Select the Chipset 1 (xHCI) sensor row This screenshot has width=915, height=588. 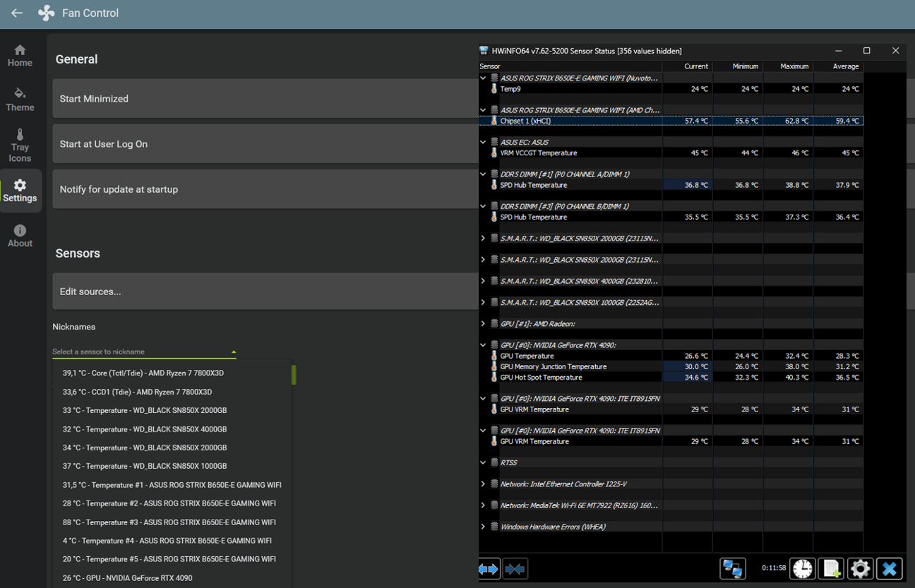tap(671, 121)
